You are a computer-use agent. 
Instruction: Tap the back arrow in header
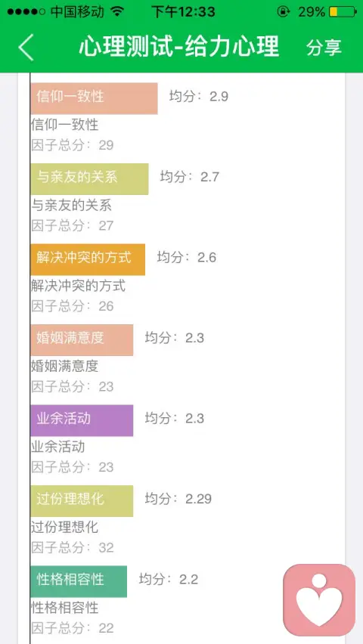(x=26, y=47)
